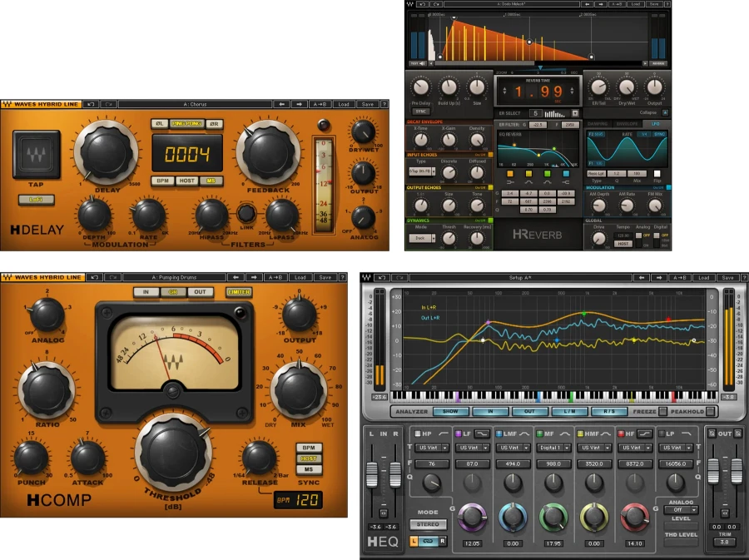Toggle Input Echoes On/Off in H-Reverb
The width and height of the screenshot is (749, 560).
click(x=490, y=155)
